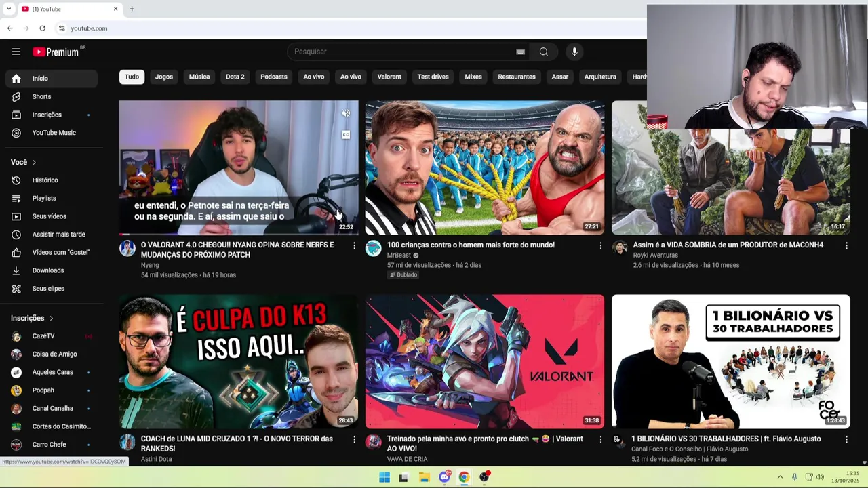Select the Tudo filter chip

pyautogui.click(x=132, y=77)
